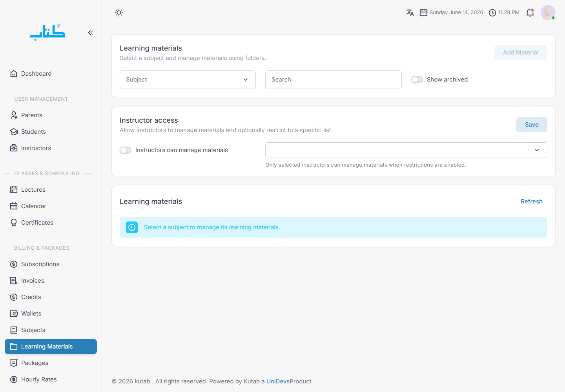Click the clock icon beside the time
Screen dimensions: 565x392
(492, 13)
